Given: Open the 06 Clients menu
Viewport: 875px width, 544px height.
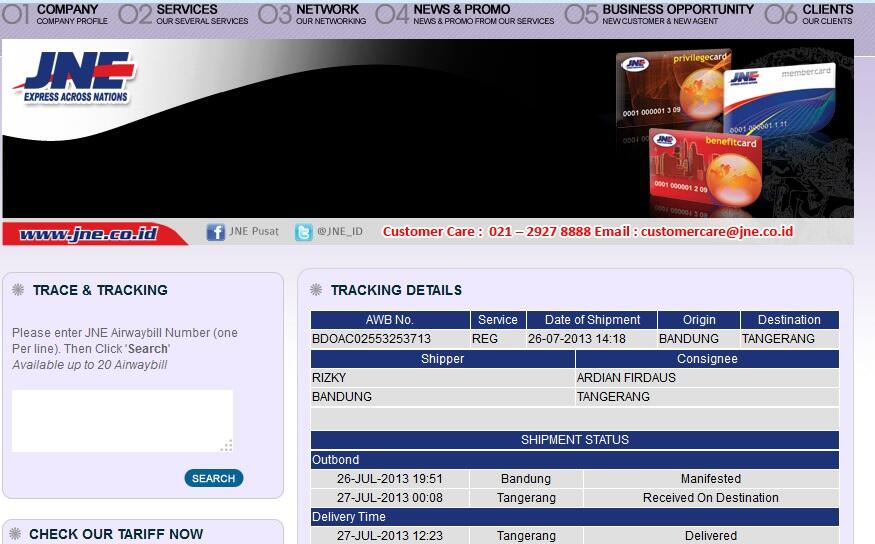Looking at the screenshot, I should coord(809,15).
